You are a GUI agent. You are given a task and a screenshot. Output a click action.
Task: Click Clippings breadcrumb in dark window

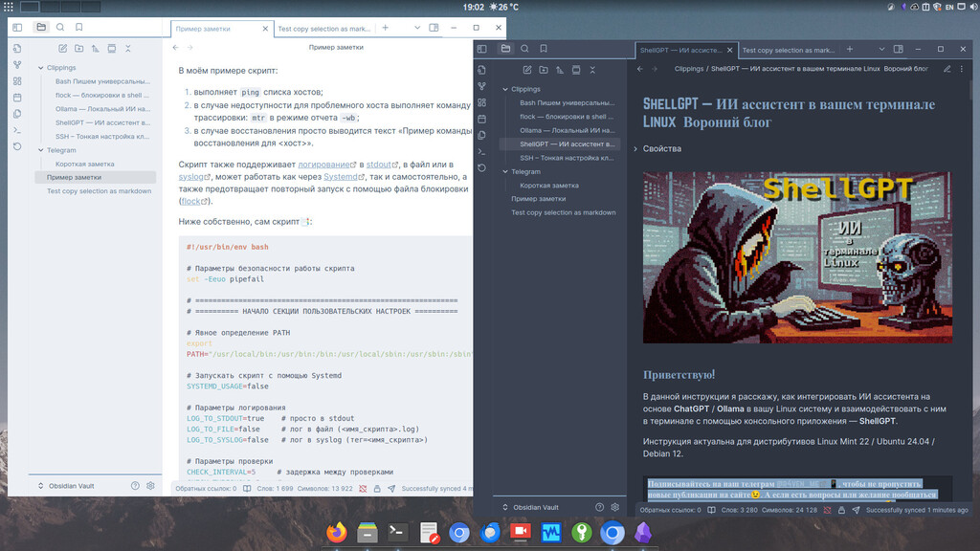[688, 69]
